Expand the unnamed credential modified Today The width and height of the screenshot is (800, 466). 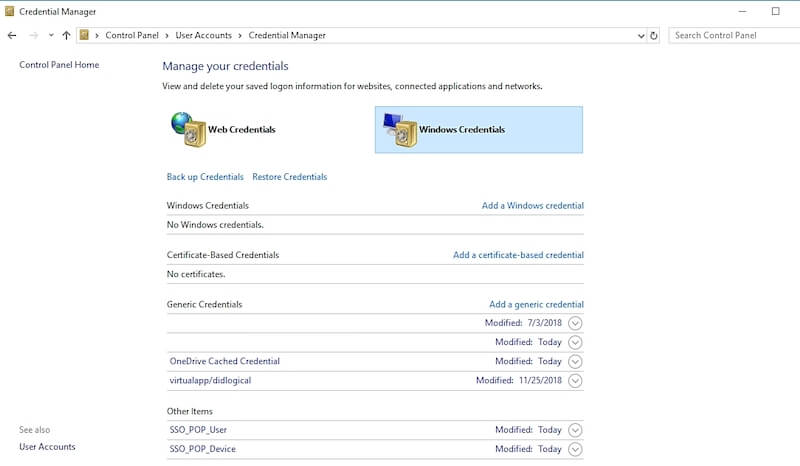pos(575,342)
